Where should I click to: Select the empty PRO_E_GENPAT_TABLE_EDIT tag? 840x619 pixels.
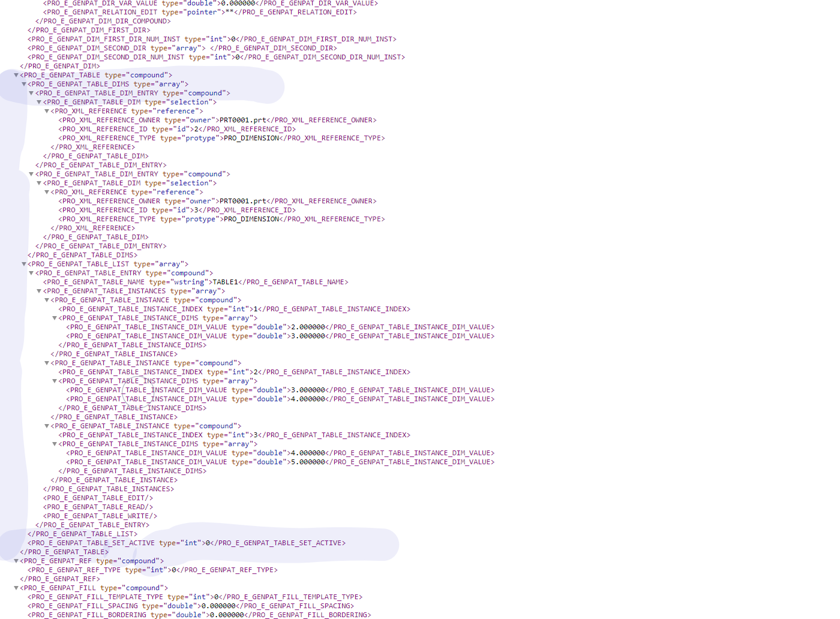tap(98, 498)
